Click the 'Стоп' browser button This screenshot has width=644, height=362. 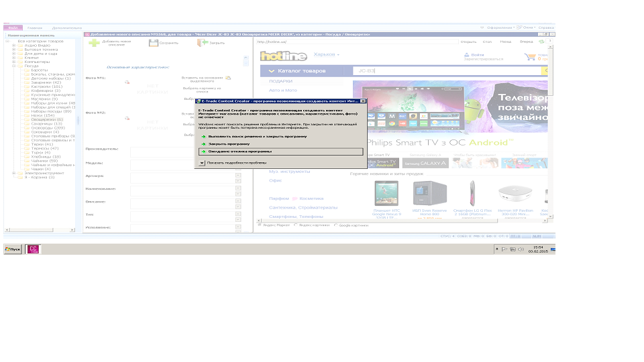[487, 42]
